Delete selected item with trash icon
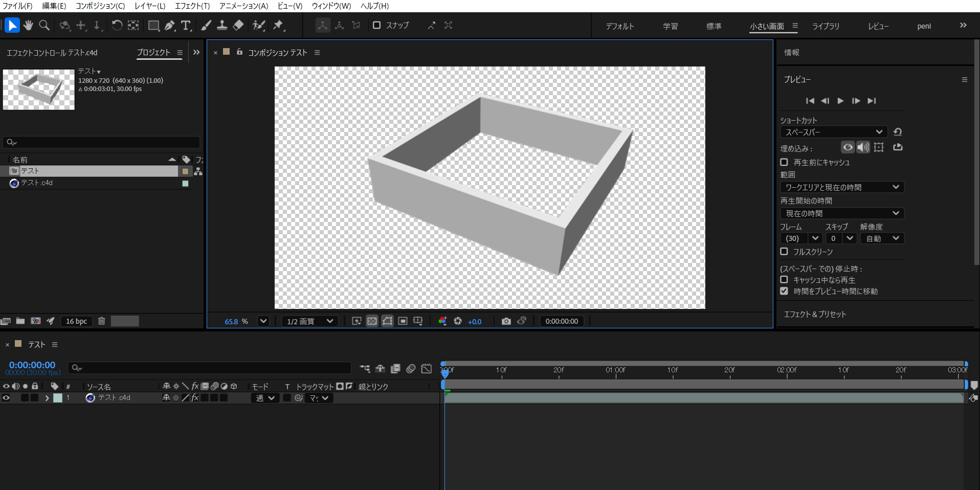Image resolution: width=980 pixels, height=490 pixels. [x=101, y=321]
